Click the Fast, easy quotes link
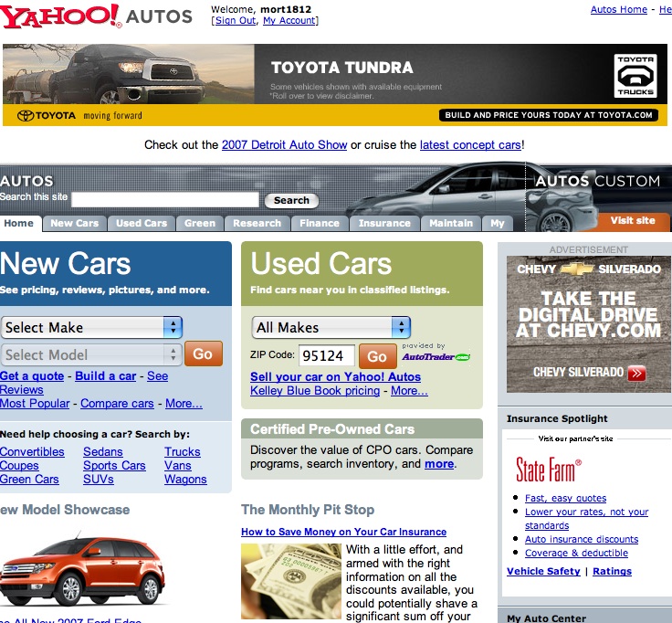 pyautogui.click(x=566, y=498)
